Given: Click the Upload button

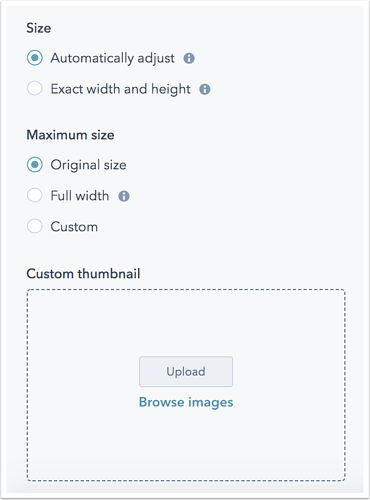Looking at the screenshot, I should point(186,372).
